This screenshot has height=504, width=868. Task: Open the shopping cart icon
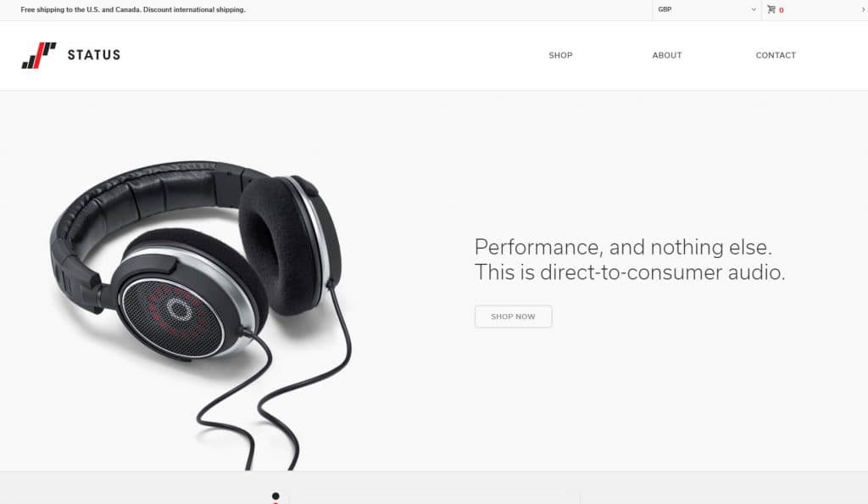(x=771, y=9)
